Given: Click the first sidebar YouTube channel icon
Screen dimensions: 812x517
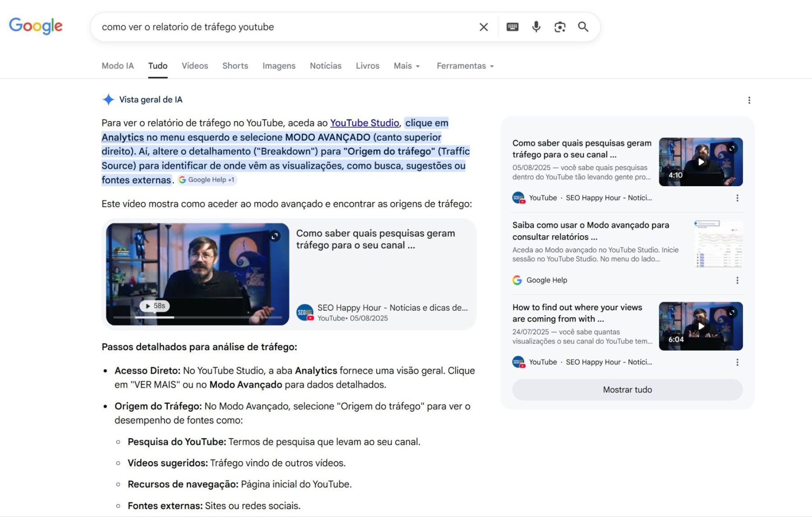Looking at the screenshot, I should tap(518, 198).
